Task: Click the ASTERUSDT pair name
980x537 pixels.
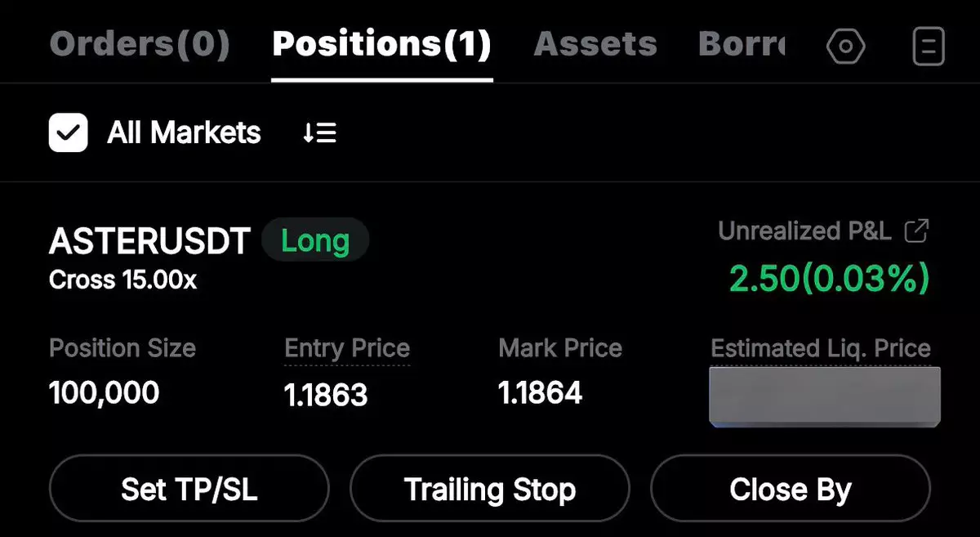Action: 149,242
